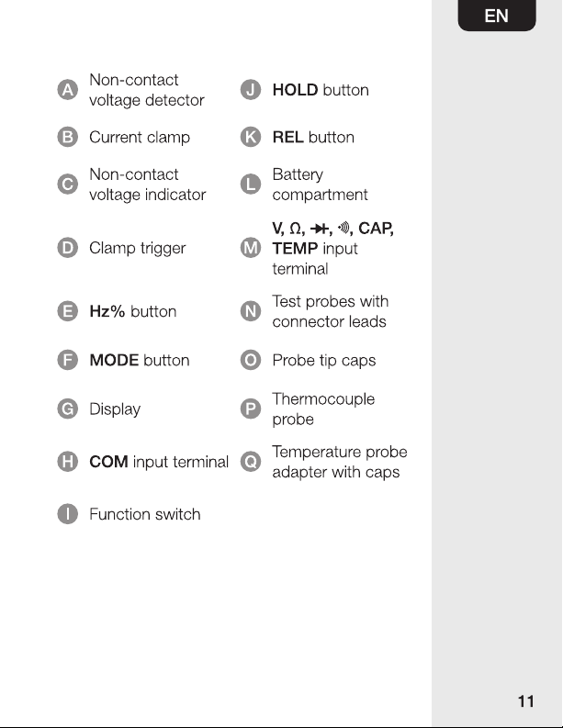Click the circled E next to Hz% button
Viewport: 563px width, 728px height.
pyautogui.click(x=67, y=311)
